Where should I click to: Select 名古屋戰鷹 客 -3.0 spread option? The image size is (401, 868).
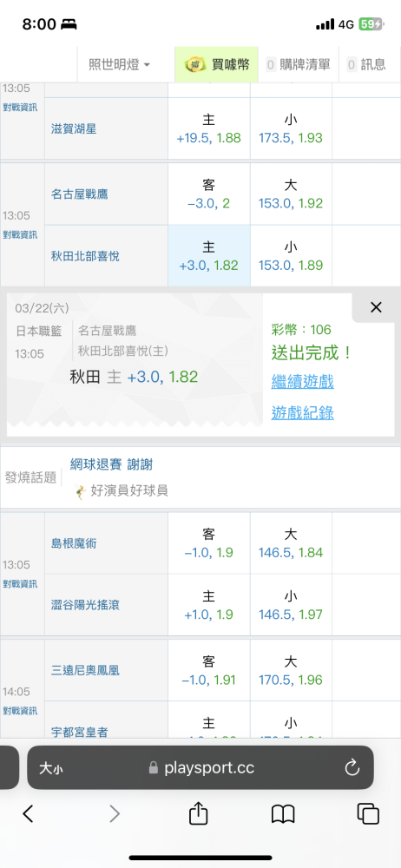[209, 194]
